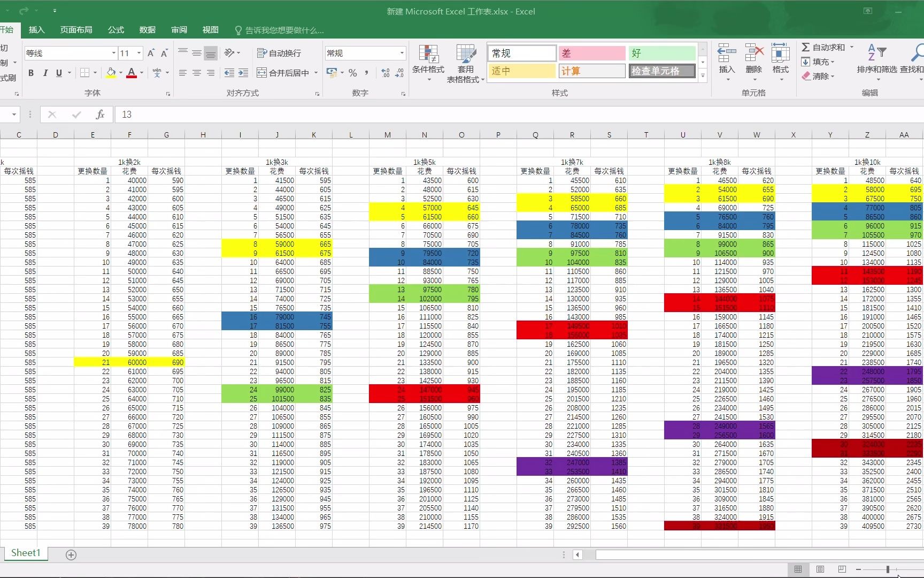The width and height of the screenshot is (924, 578).
Task: Switch to page break preview icon
Action: coord(842,569)
